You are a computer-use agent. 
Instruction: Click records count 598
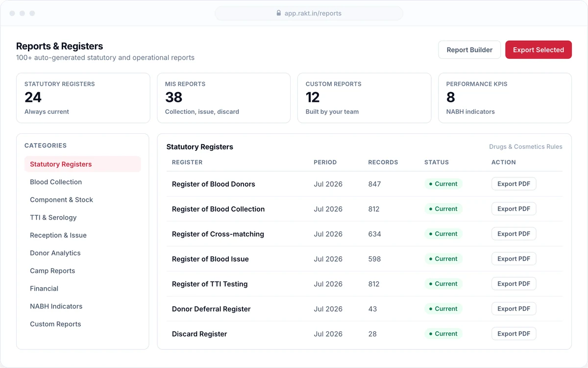375,259
